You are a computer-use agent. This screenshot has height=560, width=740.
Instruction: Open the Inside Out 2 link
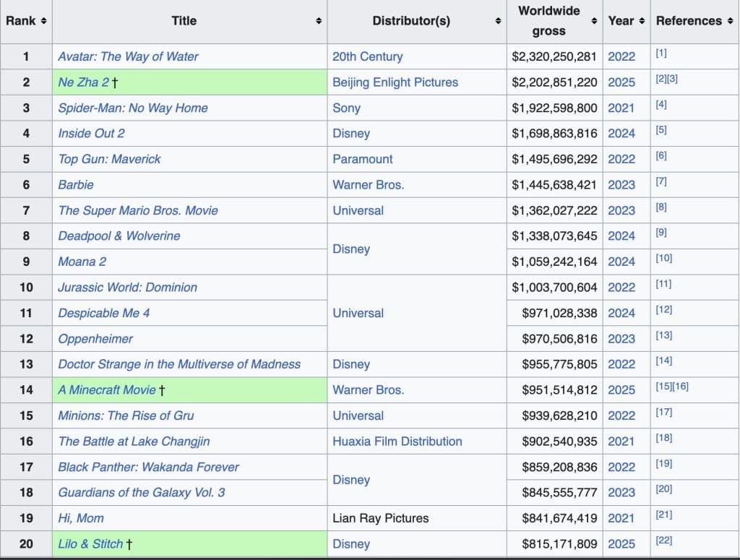(91, 134)
